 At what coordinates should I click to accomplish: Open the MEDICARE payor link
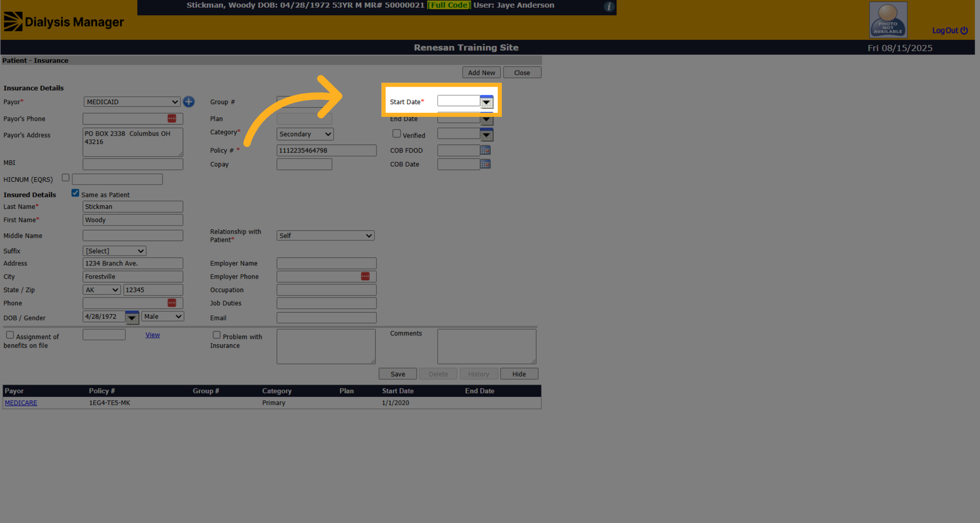tap(21, 403)
